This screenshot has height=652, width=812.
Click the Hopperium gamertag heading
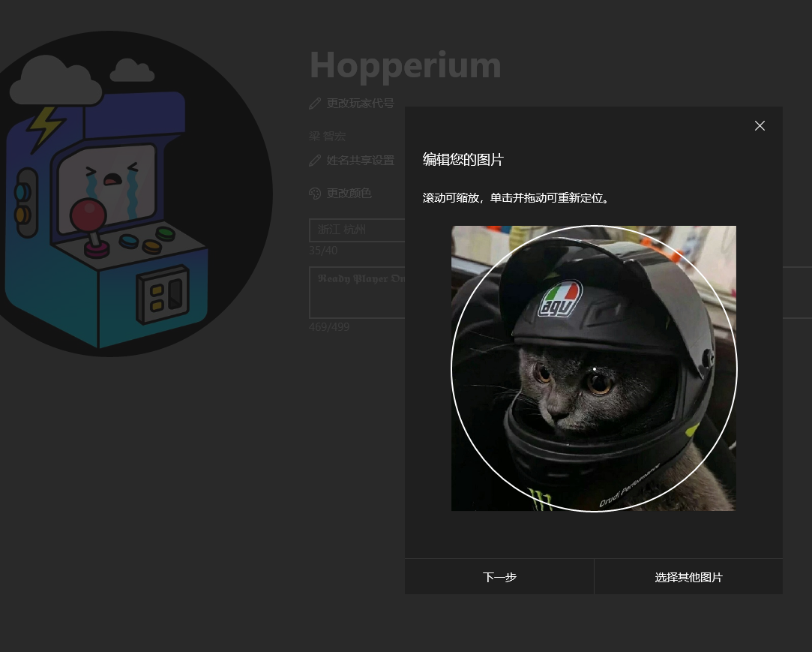(x=406, y=65)
